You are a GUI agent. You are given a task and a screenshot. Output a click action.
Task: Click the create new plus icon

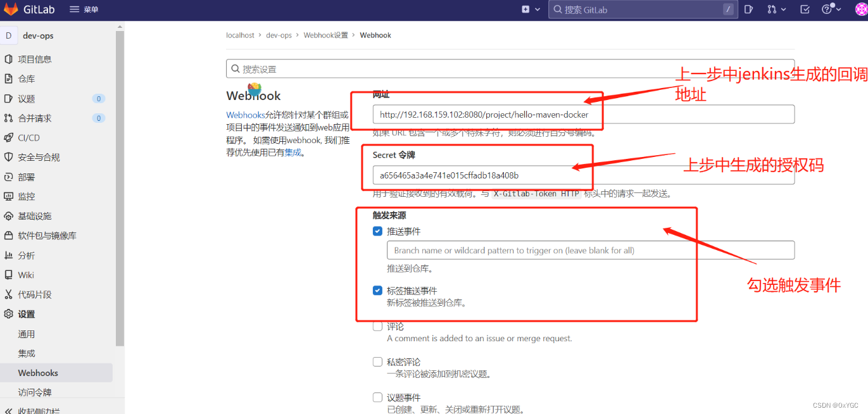point(525,9)
